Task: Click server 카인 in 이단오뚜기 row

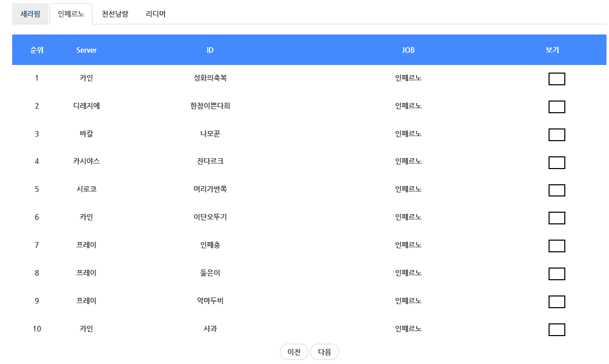Action: (x=86, y=217)
